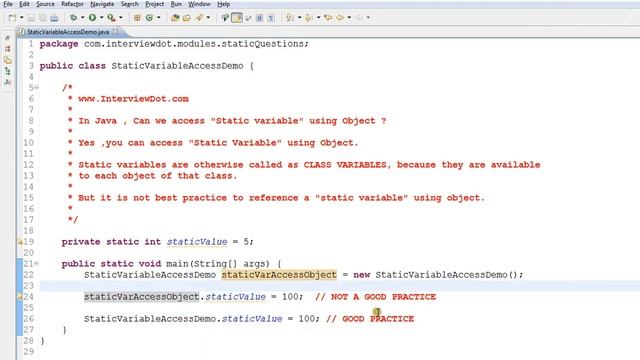The width and height of the screenshot is (640, 360).
Task: Open the Hierarchy fast view in sidebar
Action: click(7, 71)
